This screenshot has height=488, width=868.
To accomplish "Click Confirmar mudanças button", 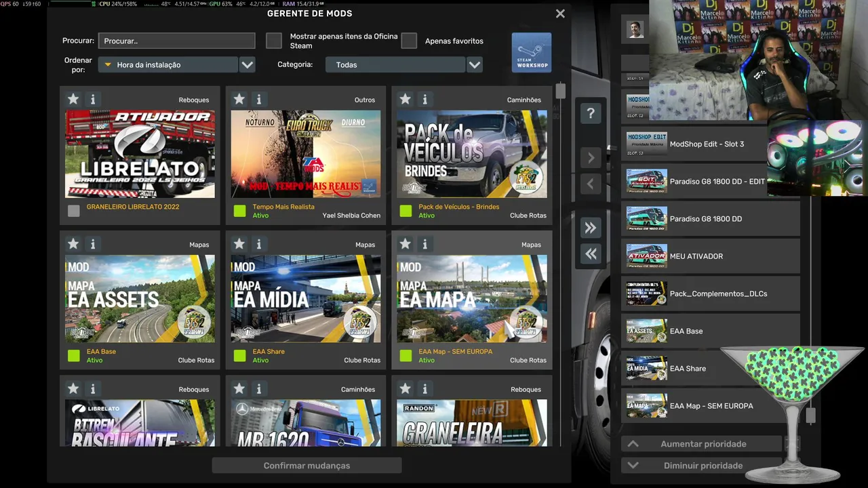I will click(x=307, y=466).
